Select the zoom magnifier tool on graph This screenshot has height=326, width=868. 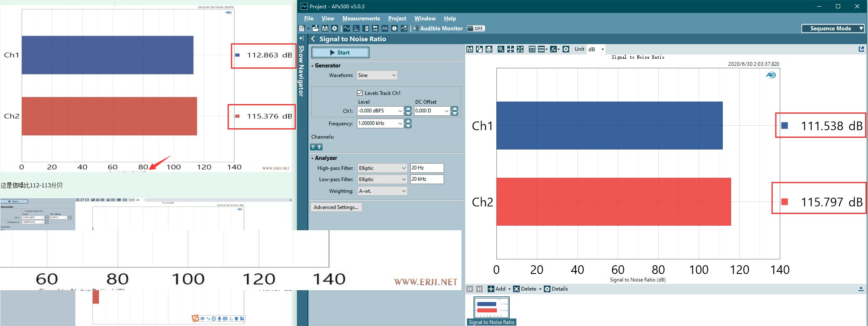tap(501, 49)
